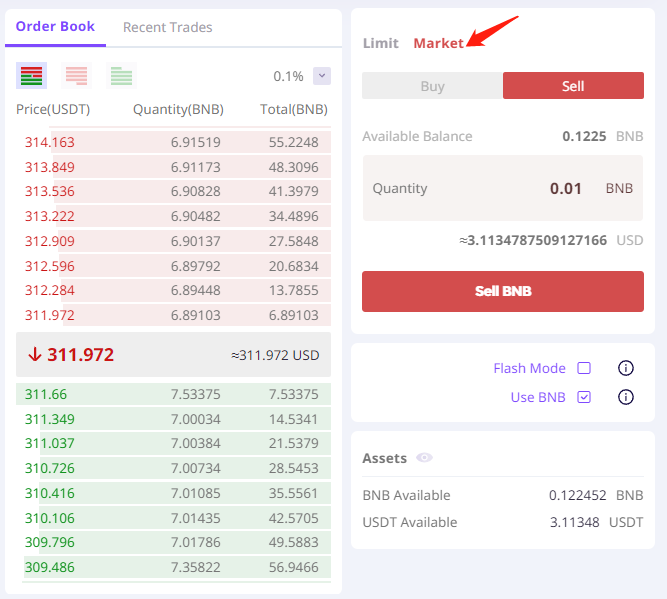This screenshot has height=599, width=667.
Task: Switch to the Order Book tab
Action: coord(55,26)
